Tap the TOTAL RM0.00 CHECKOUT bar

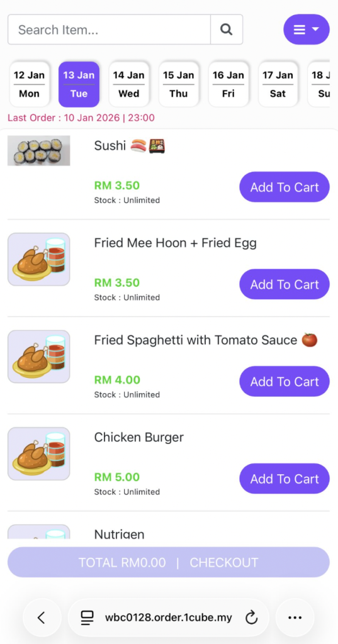coord(169,562)
